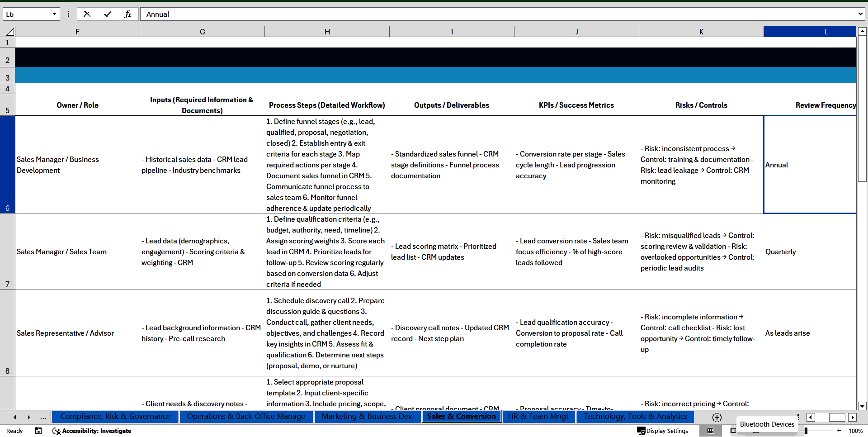Open Display Settings from status bar

[x=663, y=431]
